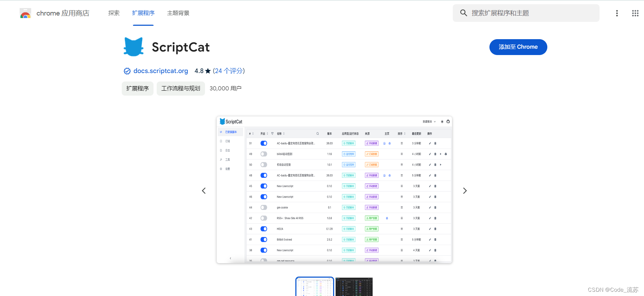This screenshot has width=644, height=296.
Task: Click the 扩展程序 category chip
Action: [138, 89]
